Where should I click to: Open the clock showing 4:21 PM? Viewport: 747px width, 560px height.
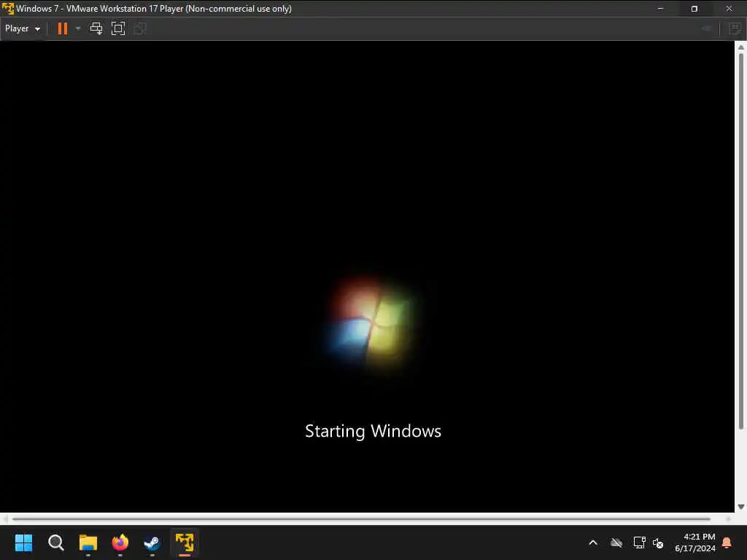click(694, 542)
